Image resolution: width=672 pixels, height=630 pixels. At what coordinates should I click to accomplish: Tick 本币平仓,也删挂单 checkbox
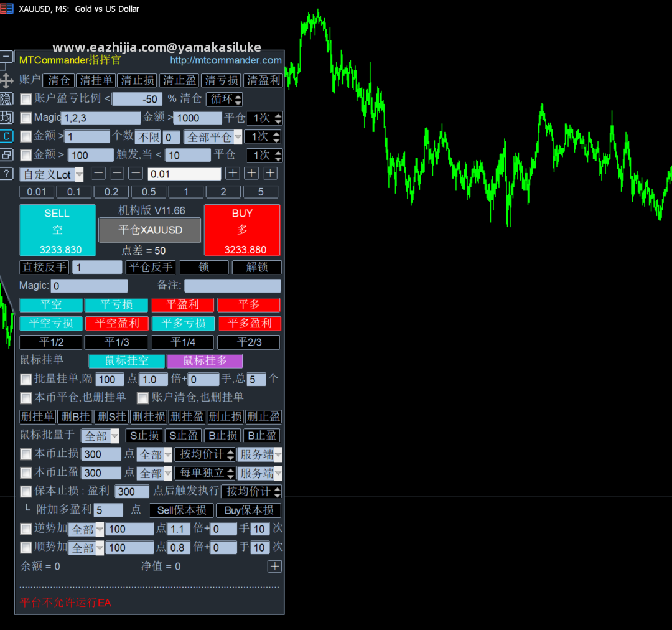[26, 398]
